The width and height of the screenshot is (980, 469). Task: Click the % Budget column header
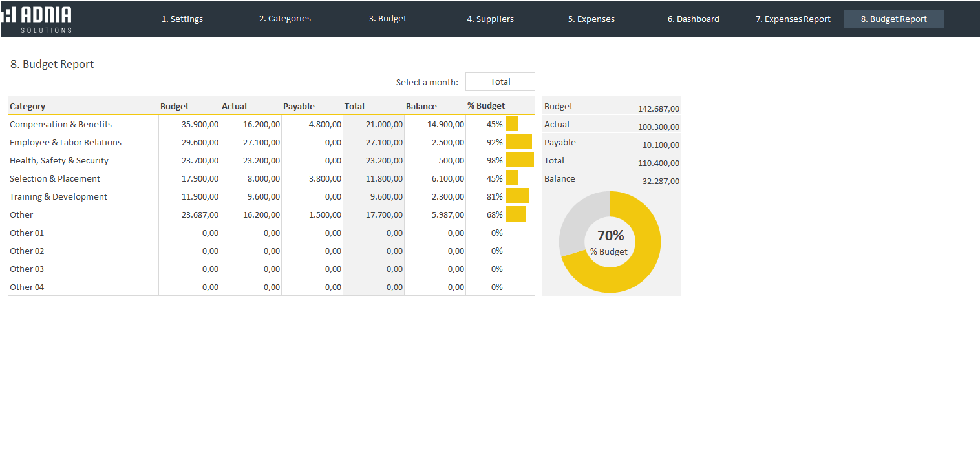pyautogui.click(x=485, y=106)
